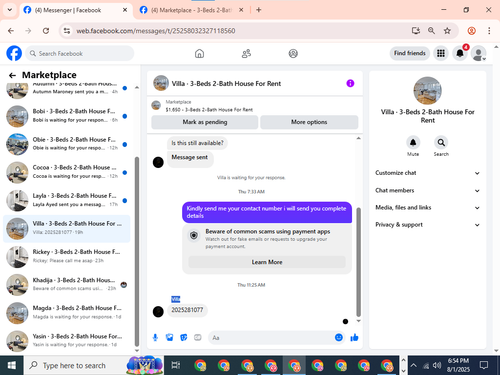Open the Friends icon in top navigation
Screen dimensions: 500x375
[x=246, y=53]
